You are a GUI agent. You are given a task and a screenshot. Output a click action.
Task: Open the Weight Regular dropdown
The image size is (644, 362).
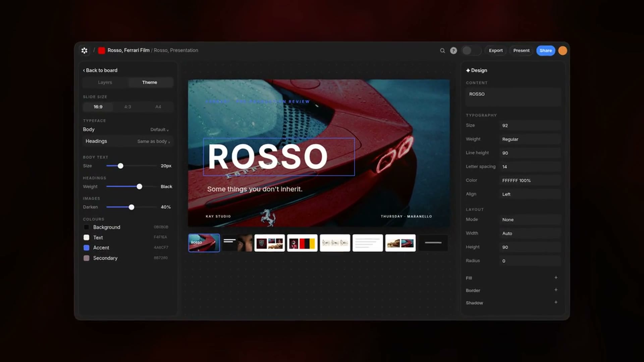pyautogui.click(x=530, y=139)
